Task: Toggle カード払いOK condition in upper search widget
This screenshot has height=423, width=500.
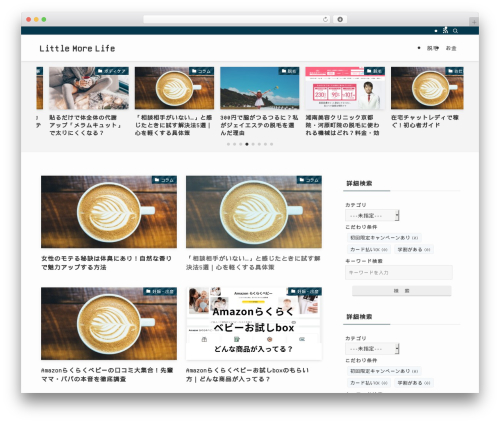Action: (x=369, y=249)
